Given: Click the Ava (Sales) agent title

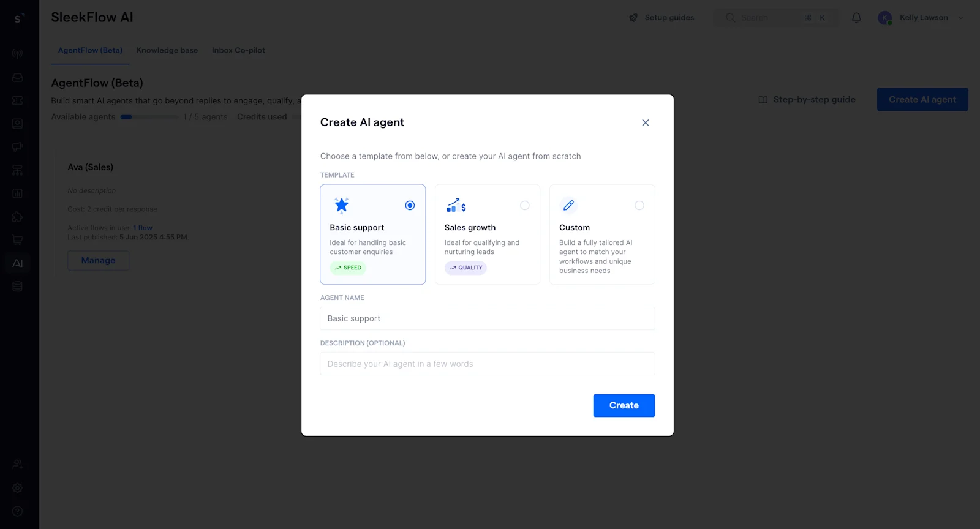Looking at the screenshot, I should [x=90, y=167].
